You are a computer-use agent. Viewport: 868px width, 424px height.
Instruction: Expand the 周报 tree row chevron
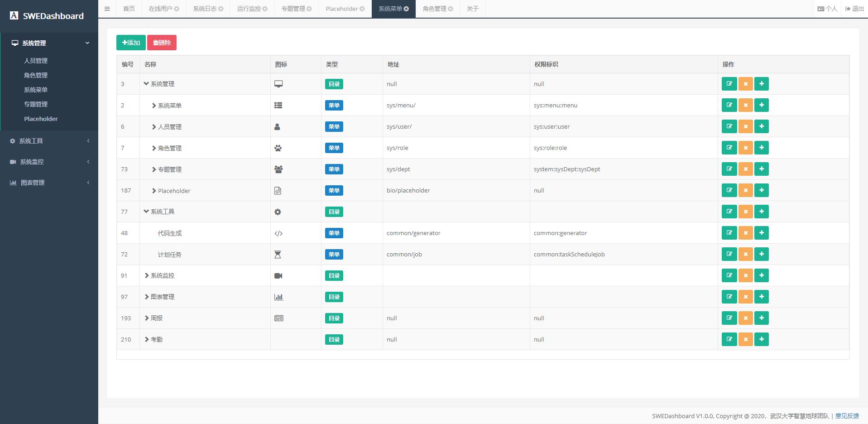147,318
